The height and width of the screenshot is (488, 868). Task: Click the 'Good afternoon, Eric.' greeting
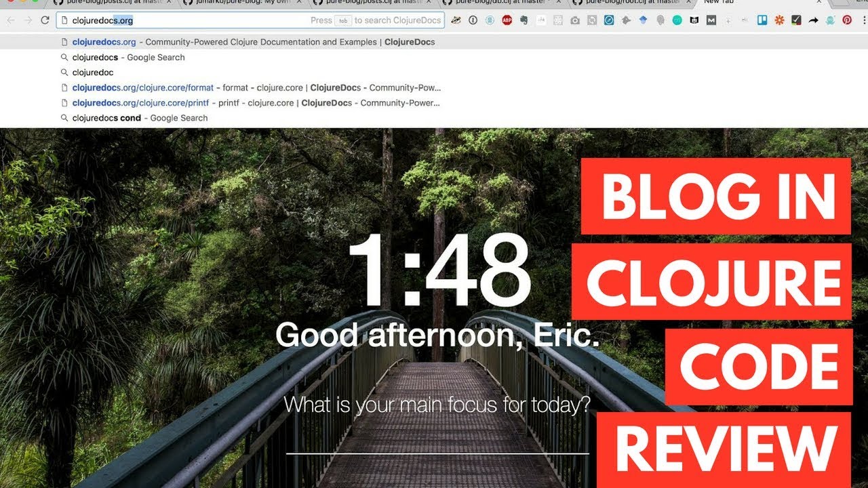pyautogui.click(x=437, y=335)
